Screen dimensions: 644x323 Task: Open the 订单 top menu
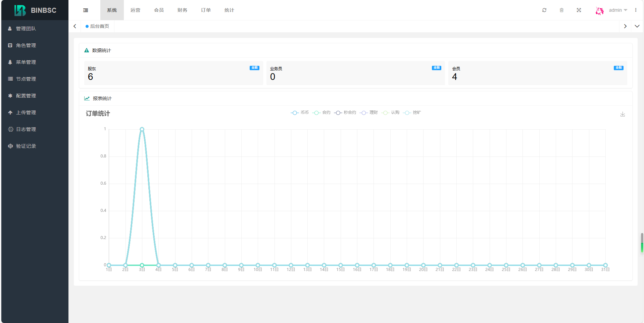206,10
